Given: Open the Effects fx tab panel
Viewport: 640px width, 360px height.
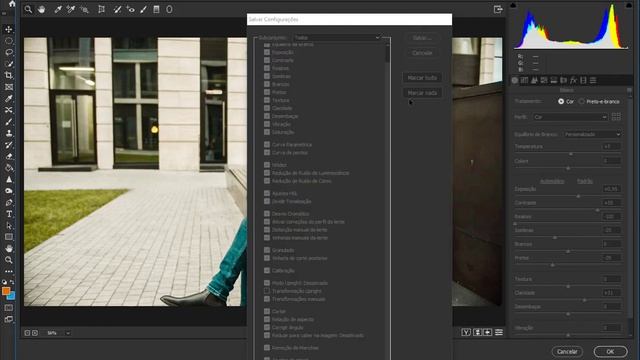Looking at the screenshot, I should [x=573, y=80].
